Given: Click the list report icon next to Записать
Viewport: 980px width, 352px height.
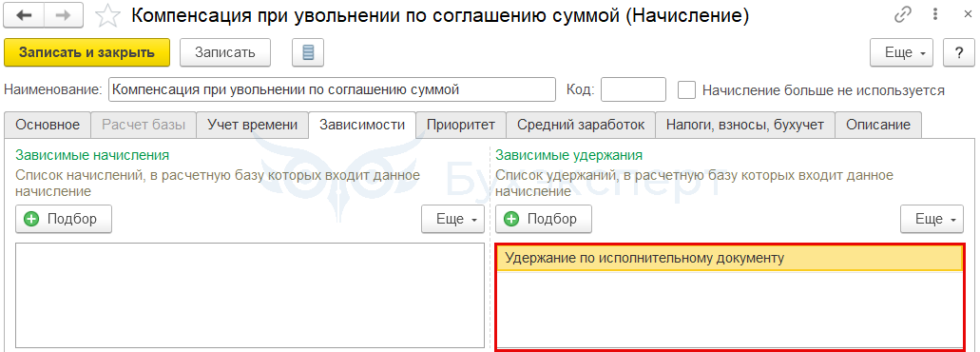Looking at the screenshot, I should click(308, 52).
